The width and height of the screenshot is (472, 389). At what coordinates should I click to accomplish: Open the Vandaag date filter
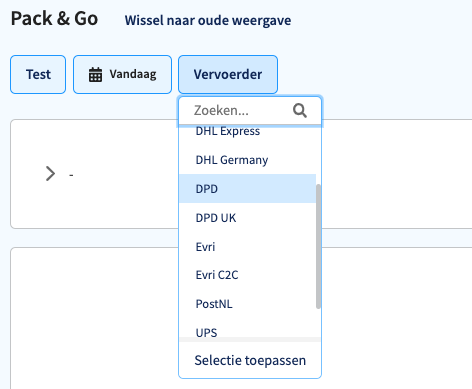[122, 74]
